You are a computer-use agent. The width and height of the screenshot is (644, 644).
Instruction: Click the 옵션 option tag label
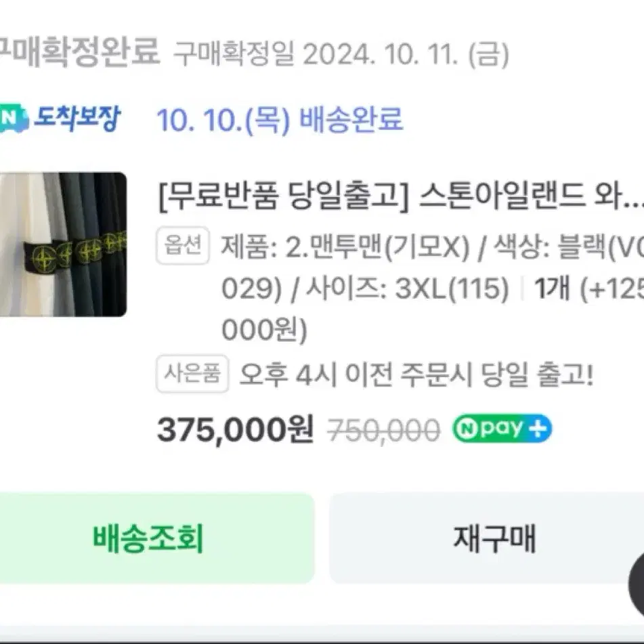(x=183, y=246)
